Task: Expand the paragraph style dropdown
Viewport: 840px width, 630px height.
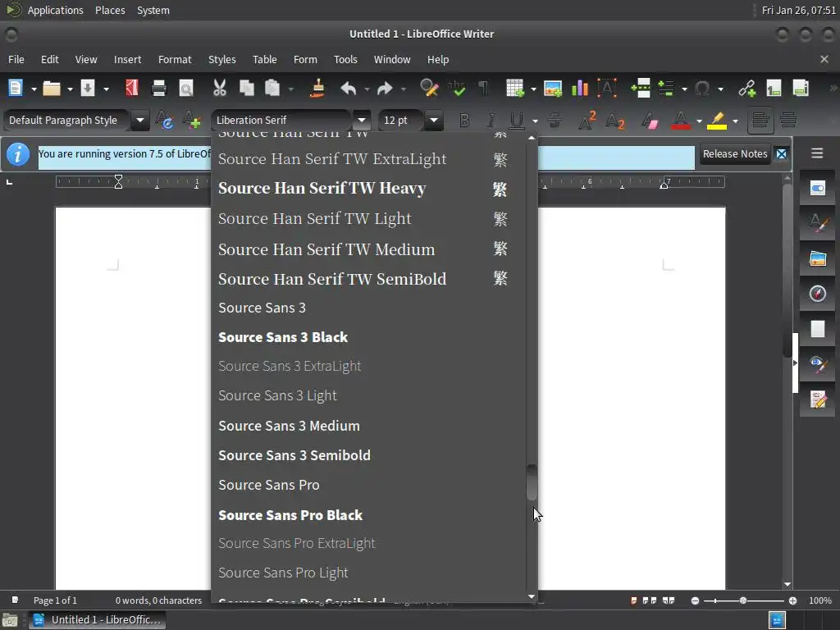Action: pos(139,120)
